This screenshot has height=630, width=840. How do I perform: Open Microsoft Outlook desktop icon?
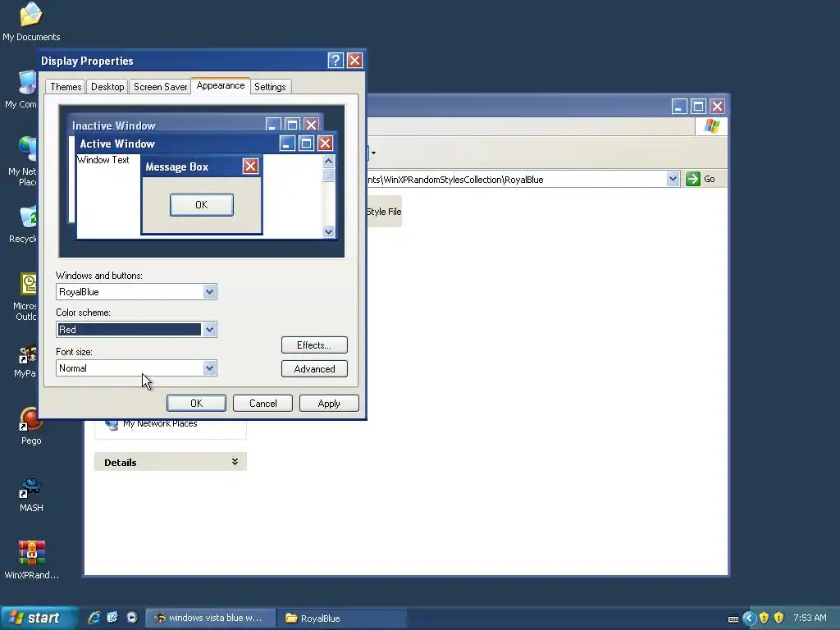click(27, 297)
